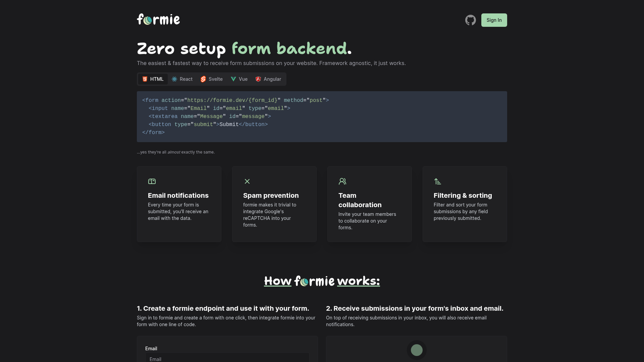
Task: Click step 2 'Receive submissions' heading
Action: [415, 308]
